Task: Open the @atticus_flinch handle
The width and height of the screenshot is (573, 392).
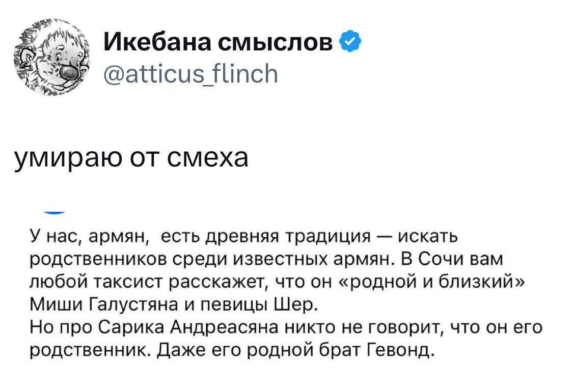Action: 190,74
